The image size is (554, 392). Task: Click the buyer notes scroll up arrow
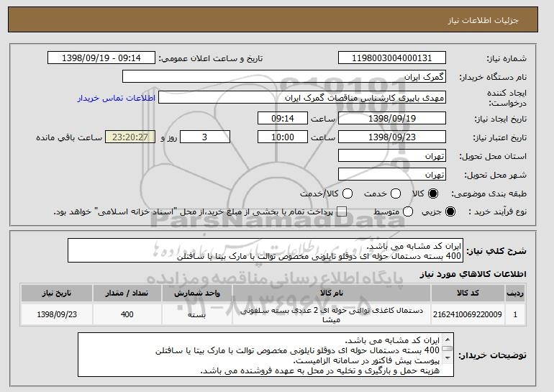click(x=448, y=339)
